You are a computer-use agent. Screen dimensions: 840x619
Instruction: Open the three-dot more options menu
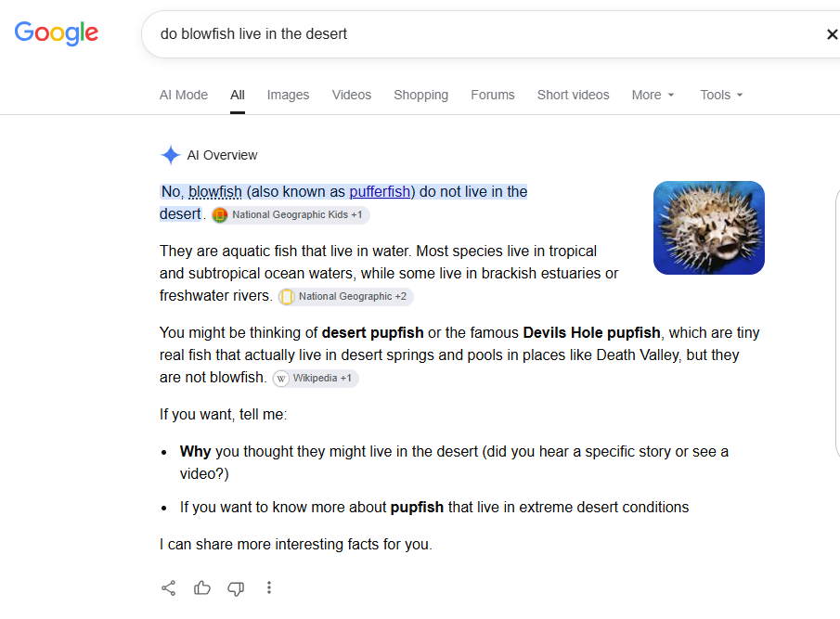pyautogui.click(x=269, y=588)
